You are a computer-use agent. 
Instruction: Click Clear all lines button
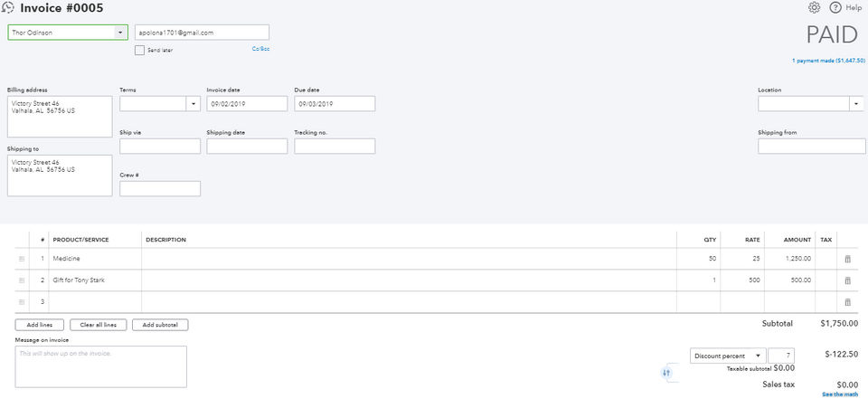click(98, 325)
